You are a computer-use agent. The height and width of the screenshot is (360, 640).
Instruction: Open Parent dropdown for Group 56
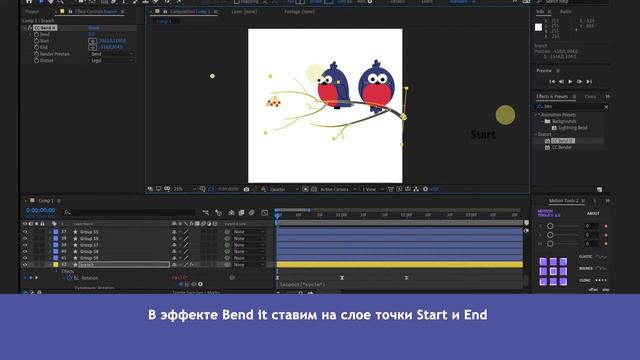tap(249, 238)
